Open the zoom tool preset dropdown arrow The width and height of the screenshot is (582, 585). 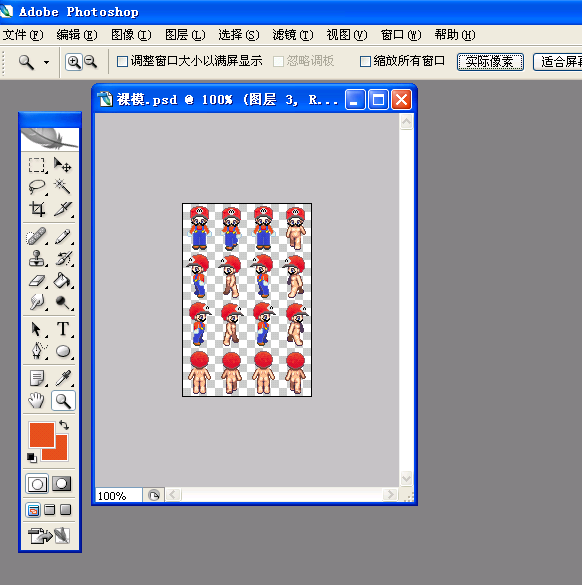[x=47, y=62]
